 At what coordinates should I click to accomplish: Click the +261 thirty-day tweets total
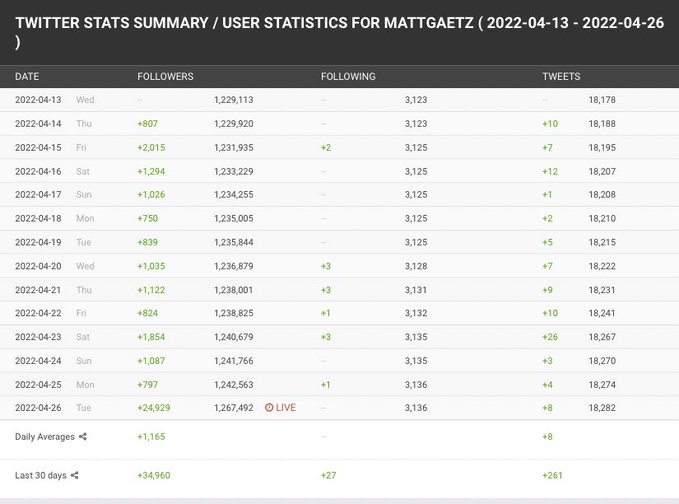551,475
